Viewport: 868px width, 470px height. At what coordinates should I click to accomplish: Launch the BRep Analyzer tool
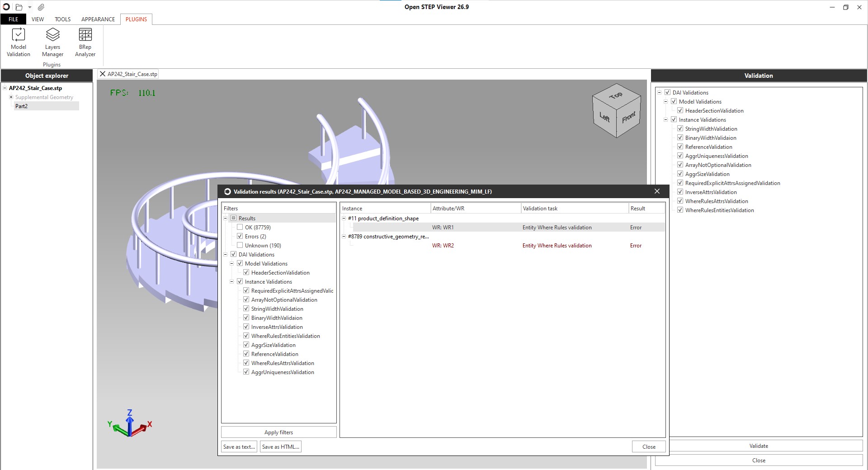85,43
